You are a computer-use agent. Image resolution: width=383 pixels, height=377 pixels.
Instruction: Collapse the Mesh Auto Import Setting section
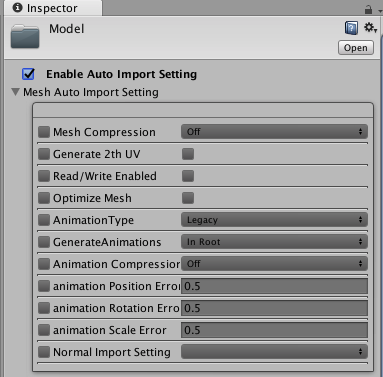pos(15,92)
